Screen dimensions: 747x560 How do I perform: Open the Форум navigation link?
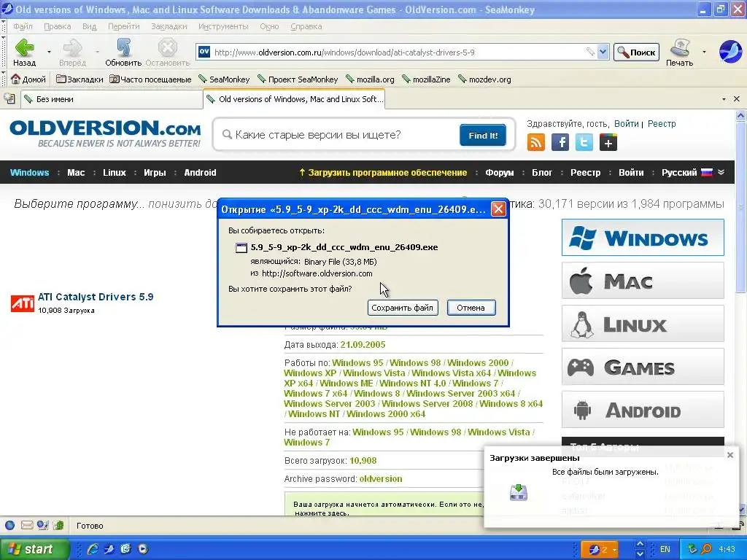(499, 172)
